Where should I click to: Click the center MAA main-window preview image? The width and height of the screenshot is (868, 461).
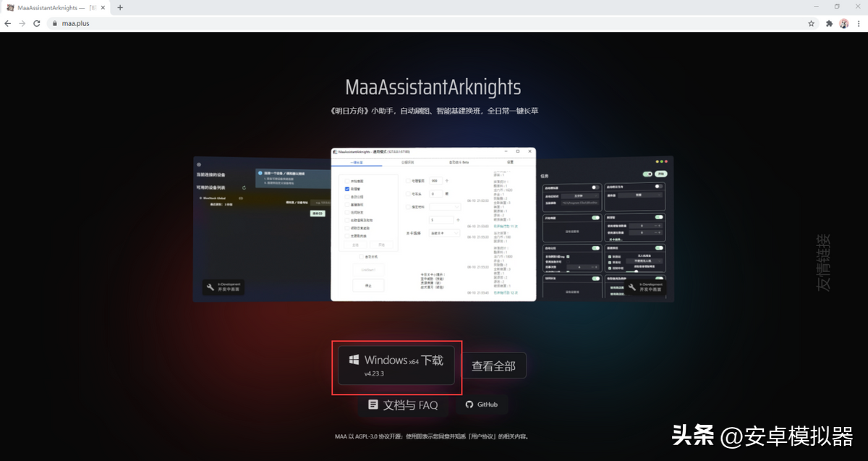(433, 224)
